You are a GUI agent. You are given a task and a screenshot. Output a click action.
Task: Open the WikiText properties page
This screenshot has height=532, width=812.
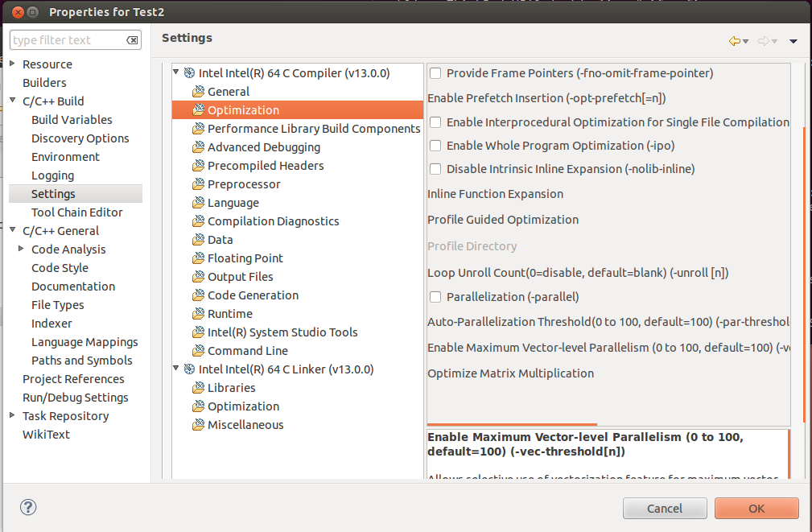[46, 435]
